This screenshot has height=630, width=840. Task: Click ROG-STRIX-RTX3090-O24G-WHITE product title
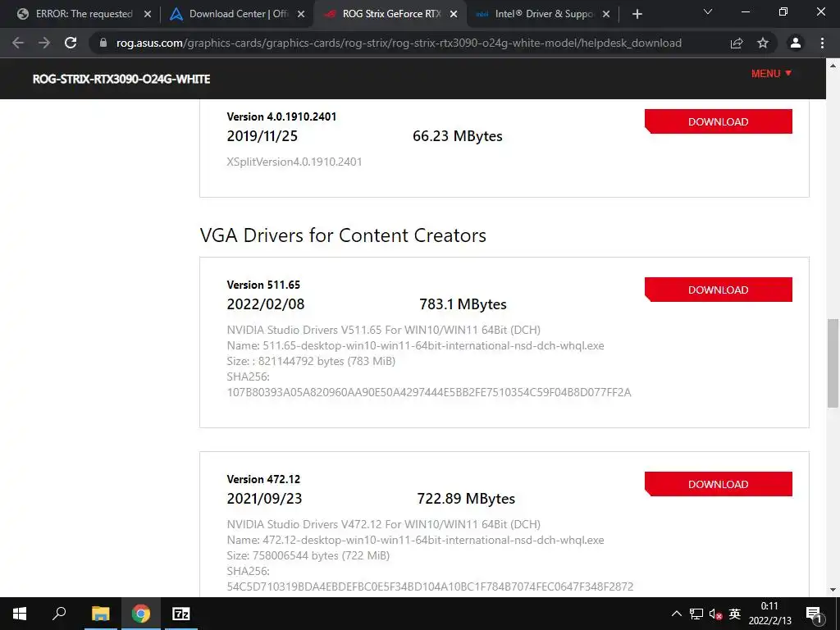121,79
